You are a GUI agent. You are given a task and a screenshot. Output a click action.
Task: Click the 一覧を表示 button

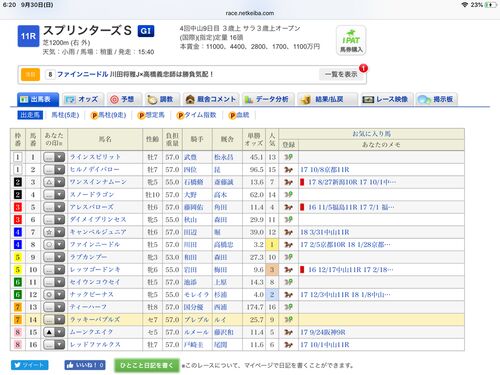(341, 74)
